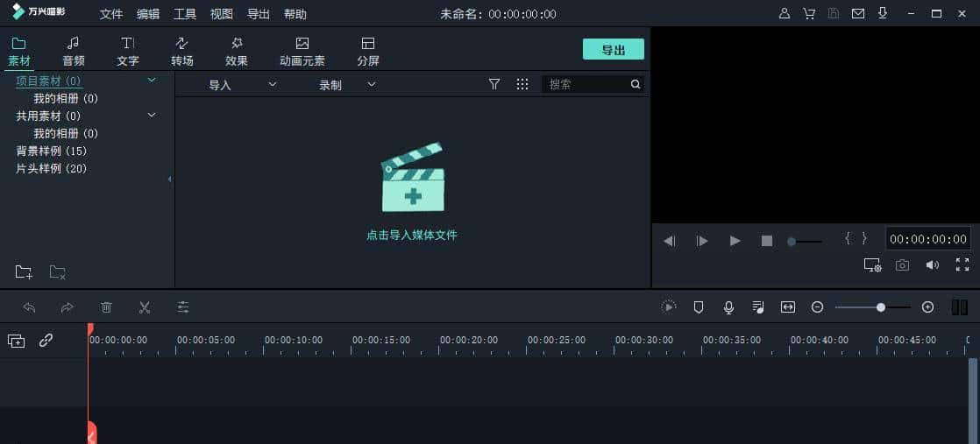The width and height of the screenshot is (980, 444).
Task: Click the redo arrow icon
Action: (x=67, y=307)
